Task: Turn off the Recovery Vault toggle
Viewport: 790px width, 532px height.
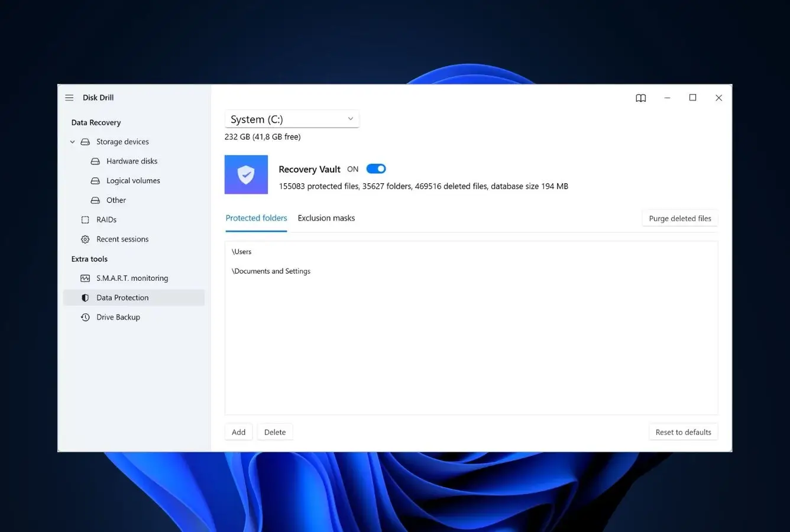Action: (376, 169)
